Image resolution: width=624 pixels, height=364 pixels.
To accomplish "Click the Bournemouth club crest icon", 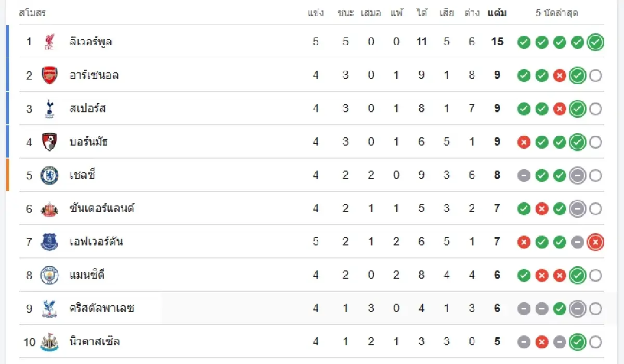I will pyautogui.click(x=49, y=142).
